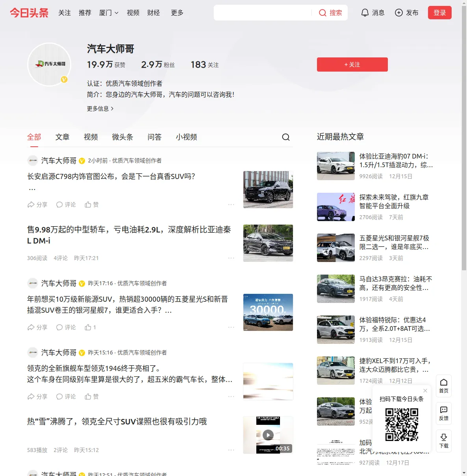
Task: Share the 长安启源C798 post
Action: tap(37, 205)
